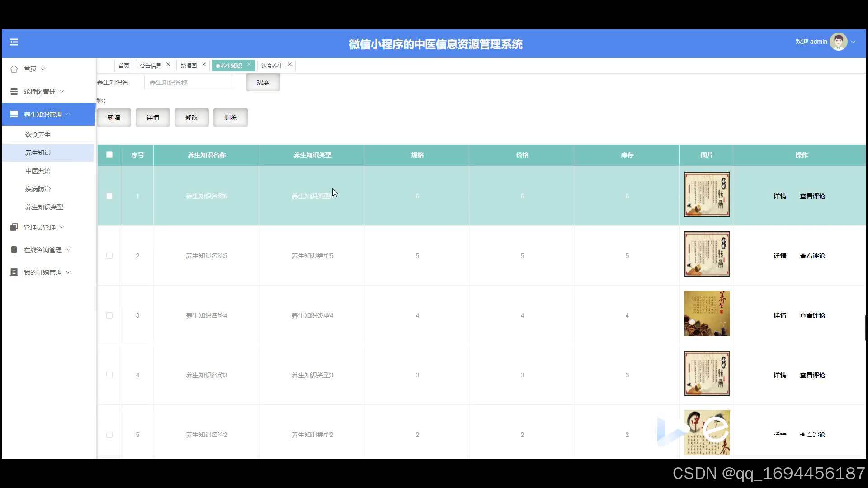Click the home icon in sidebar
This screenshot has width=868, height=488.
pyautogui.click(x=14, y=69)
